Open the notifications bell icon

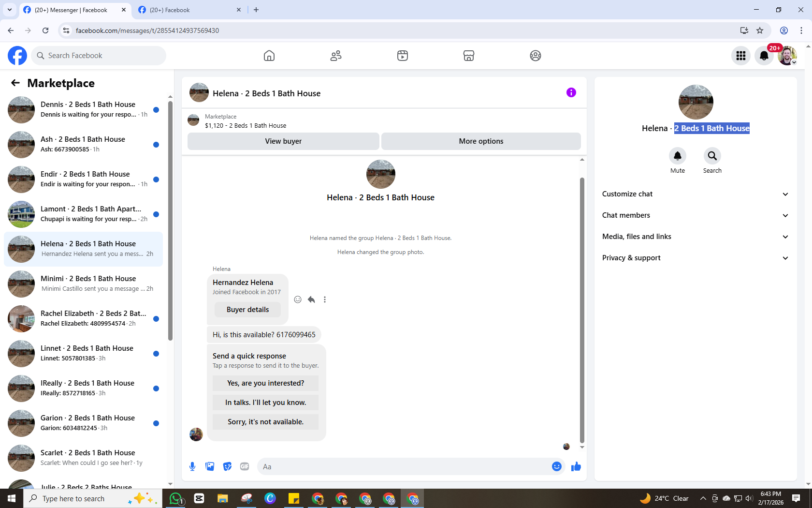(x=764, y=56)
